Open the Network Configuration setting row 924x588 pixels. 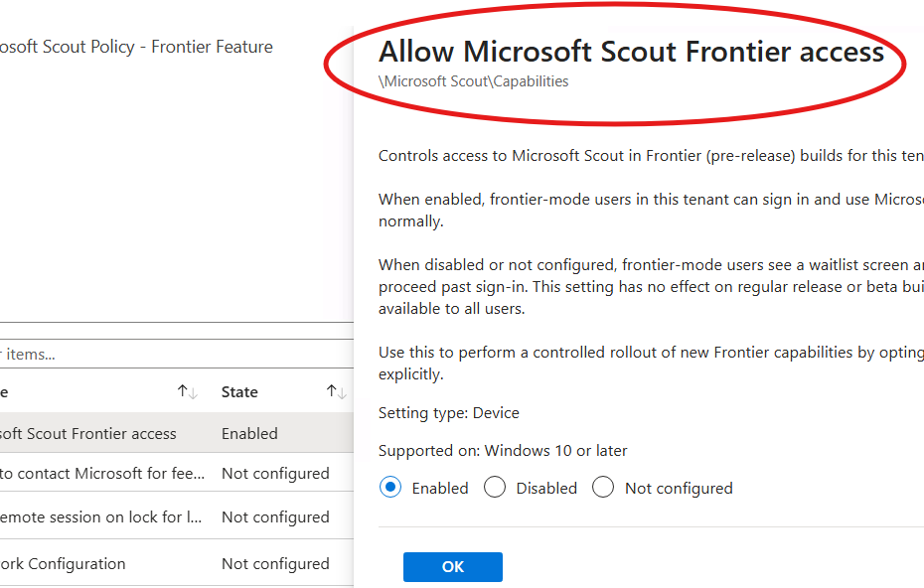point(177,563)
